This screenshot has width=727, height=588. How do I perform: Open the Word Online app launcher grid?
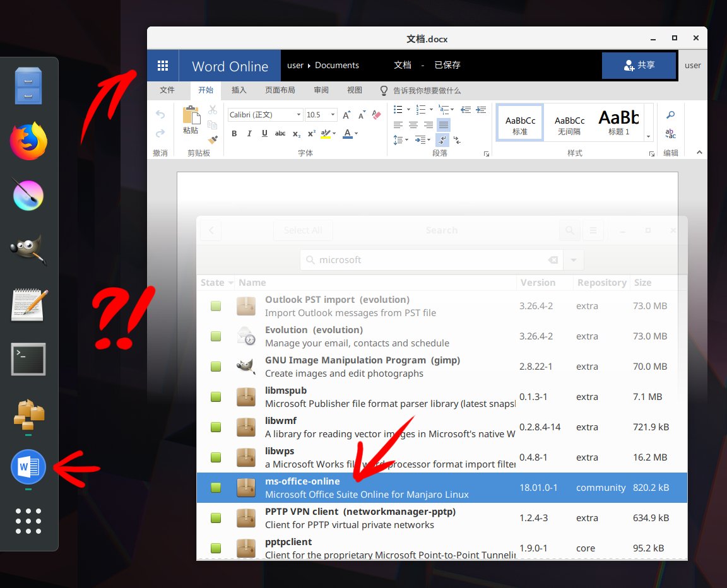pyautogui.click(x=163, y=66)
